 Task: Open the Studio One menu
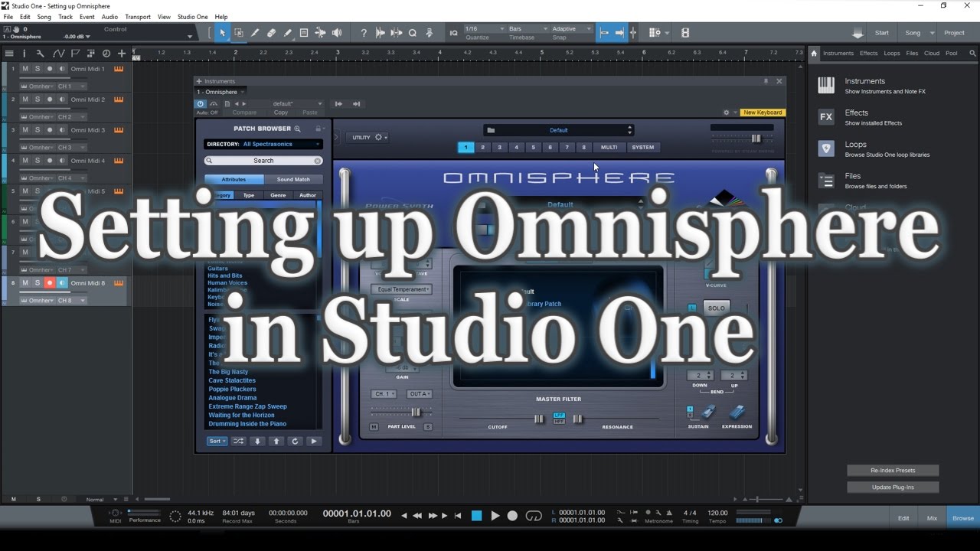tap(192, 17)
